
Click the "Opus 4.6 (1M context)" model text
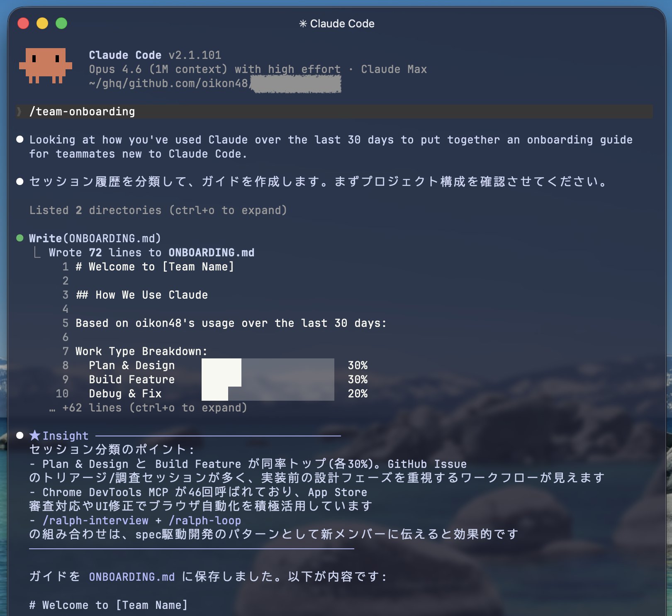158,69
